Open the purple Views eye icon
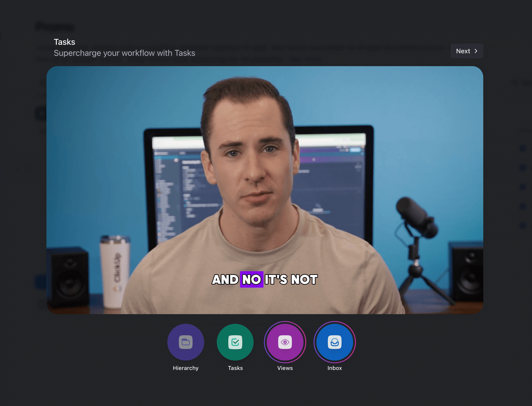 (x=285, y=342)
